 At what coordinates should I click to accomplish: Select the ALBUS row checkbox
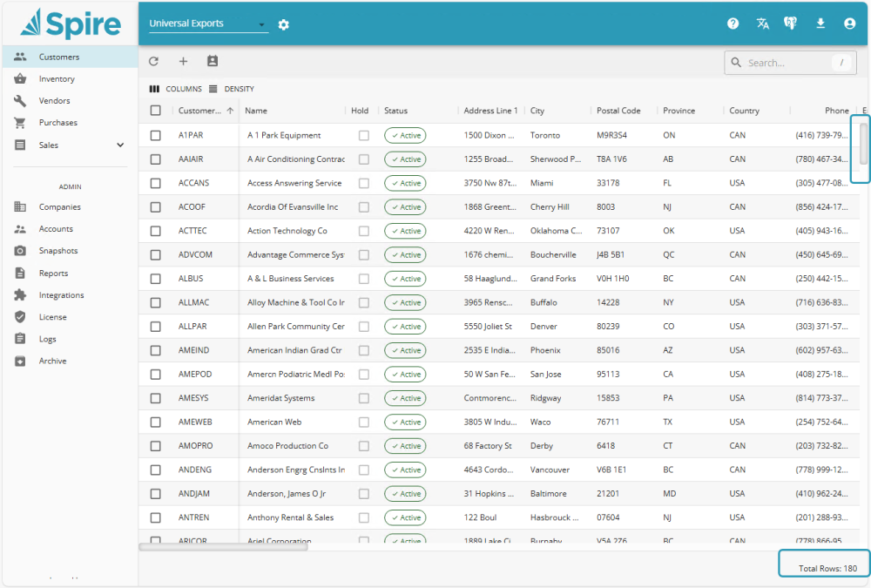[156, 279]
